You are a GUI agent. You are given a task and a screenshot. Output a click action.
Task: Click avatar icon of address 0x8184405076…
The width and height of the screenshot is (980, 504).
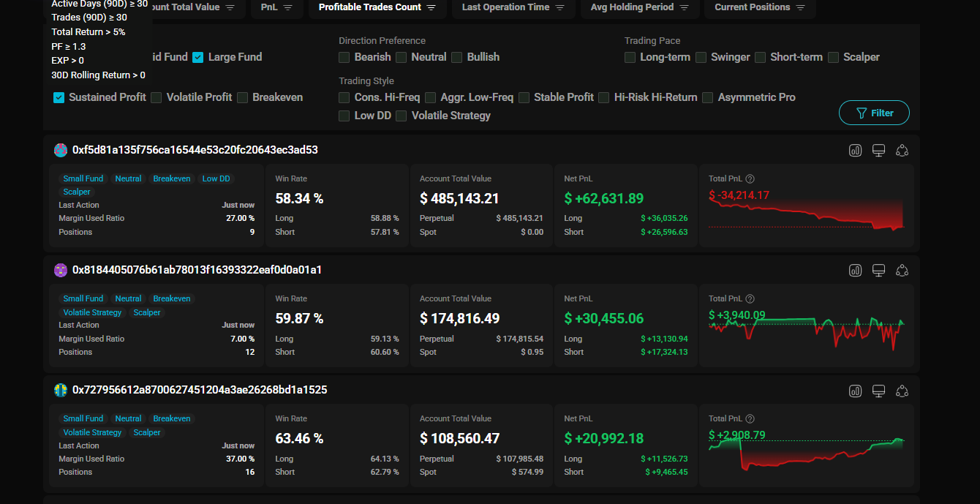61,271
